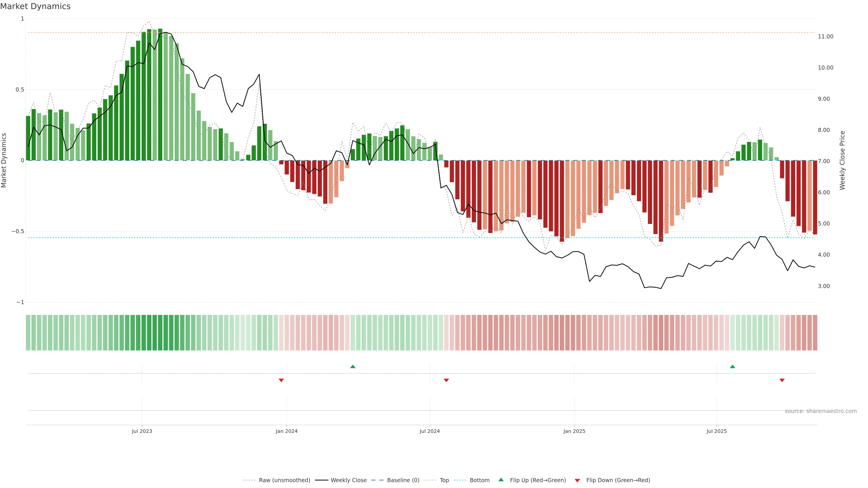This screenshot has width=868, height=488.
Task: Click the green flip-up marker after Jul 2025
Action: pos(733,366)
